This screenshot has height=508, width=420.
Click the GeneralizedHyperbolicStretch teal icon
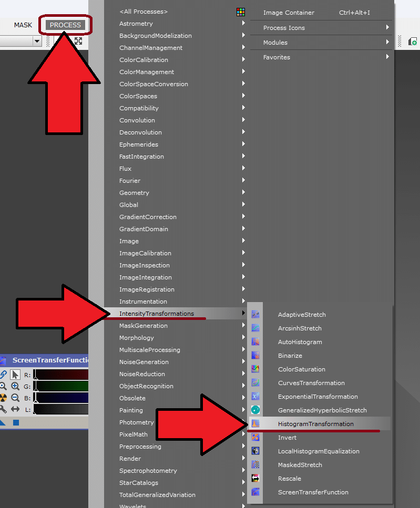(255, 410)
